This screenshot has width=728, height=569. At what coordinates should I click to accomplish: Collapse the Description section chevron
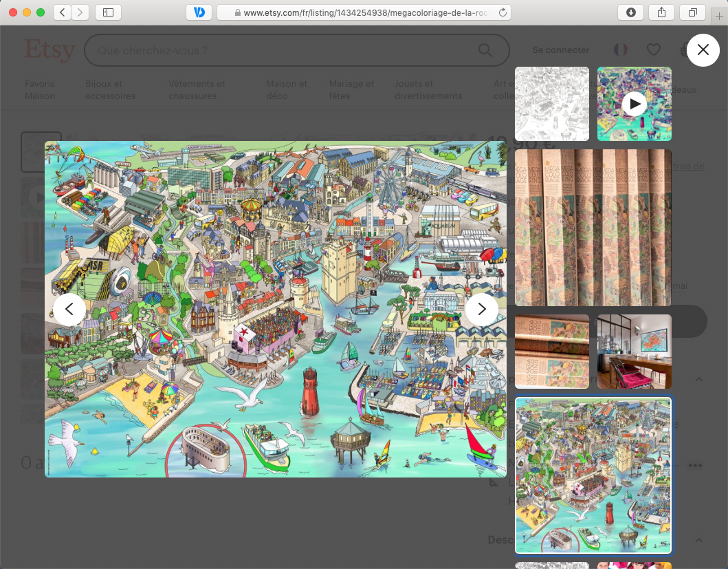pos(698,540)
